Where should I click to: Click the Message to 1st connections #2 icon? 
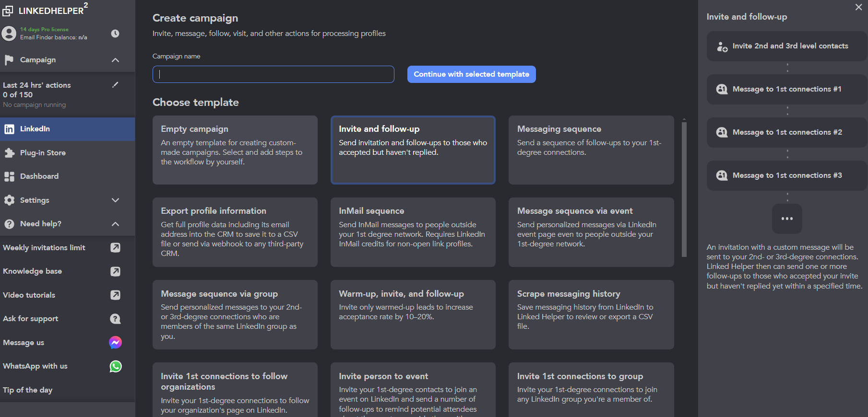722,132
